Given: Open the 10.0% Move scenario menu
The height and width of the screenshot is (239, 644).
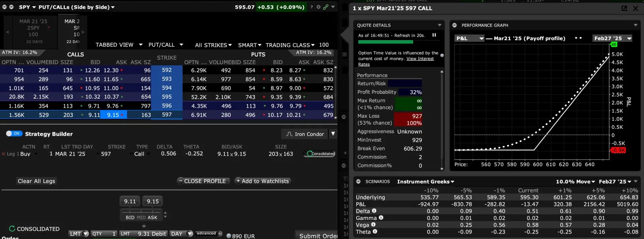Looking at the screenshot, I should 576,182.
